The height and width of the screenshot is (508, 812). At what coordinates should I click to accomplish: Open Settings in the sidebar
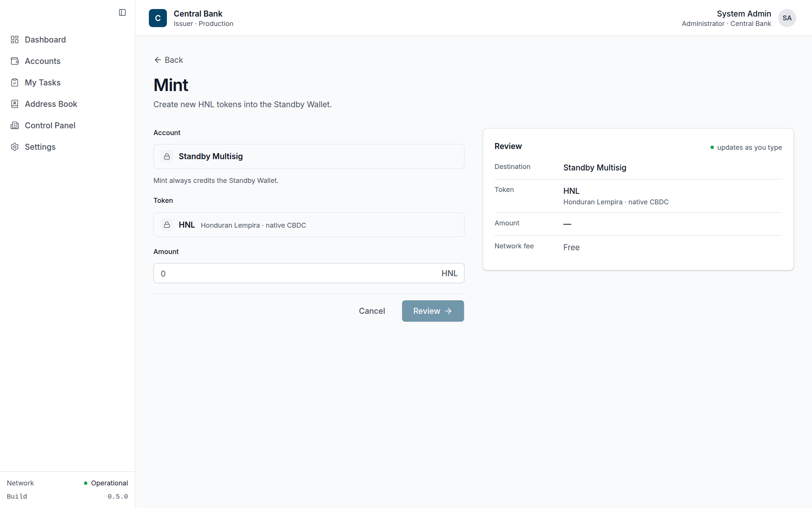[x=68, y=147]
